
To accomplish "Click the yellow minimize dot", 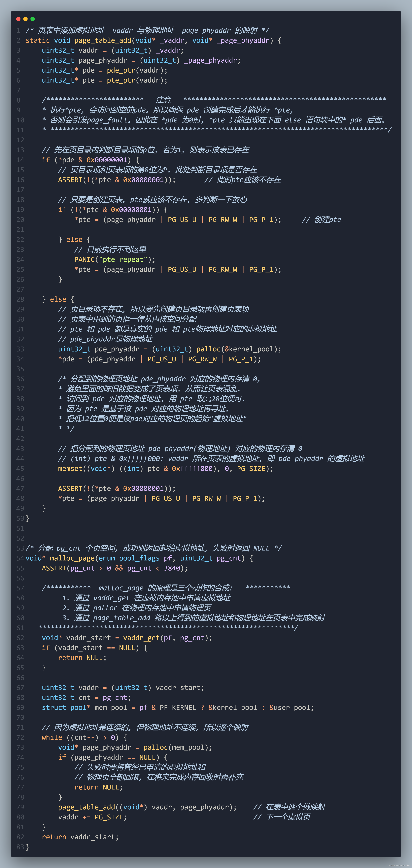I will (25, 19).
